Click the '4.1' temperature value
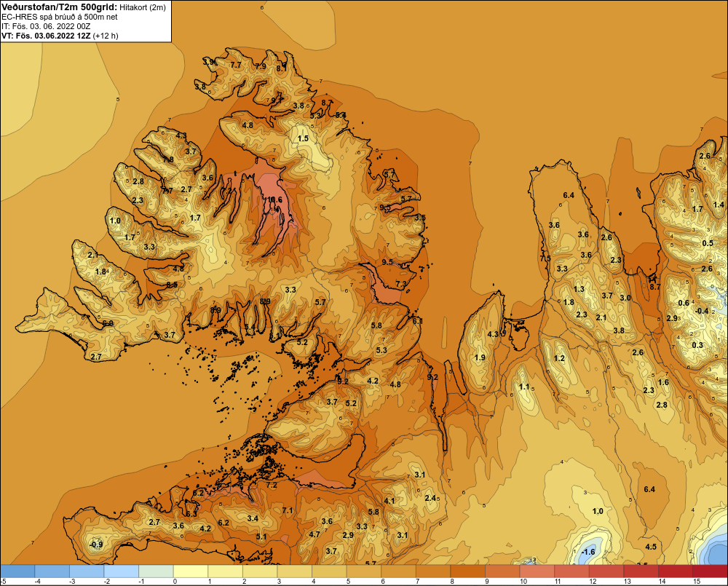 coord(389,501)
